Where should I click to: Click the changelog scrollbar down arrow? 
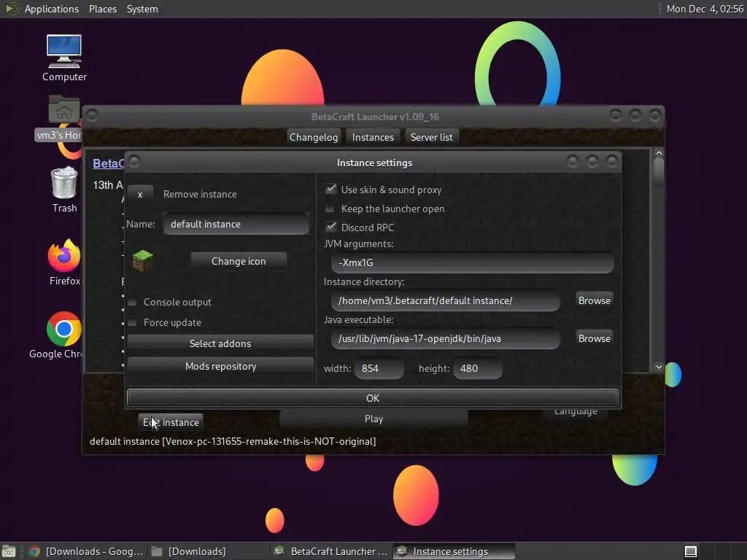click(x=659, y=367)
